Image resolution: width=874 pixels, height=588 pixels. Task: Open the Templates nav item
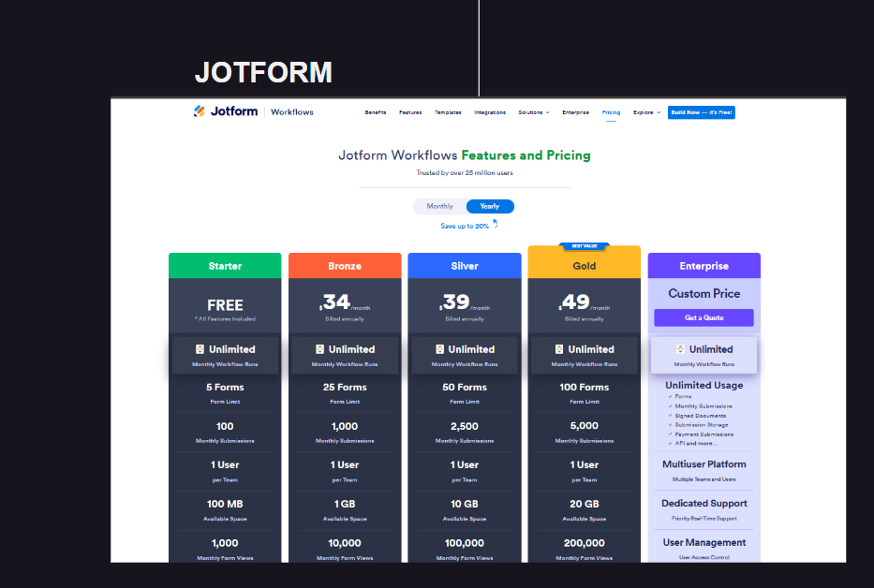click(x=448, y=112)
